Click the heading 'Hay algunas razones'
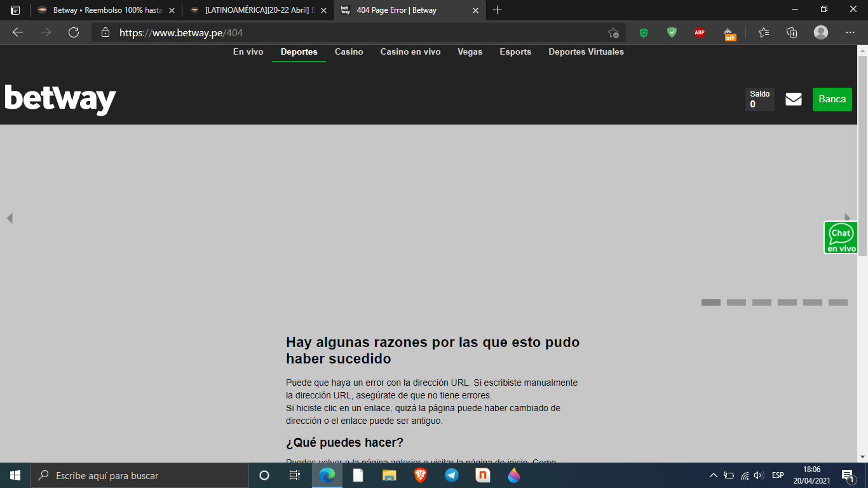Screen dimensions: 868x488 [x=433, y=350]
